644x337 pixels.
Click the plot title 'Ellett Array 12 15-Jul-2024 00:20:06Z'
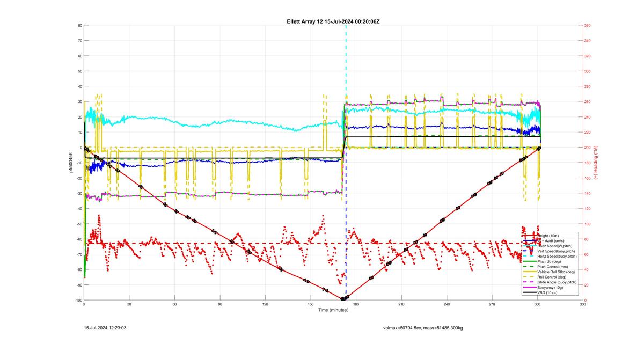tap(333, 21)
